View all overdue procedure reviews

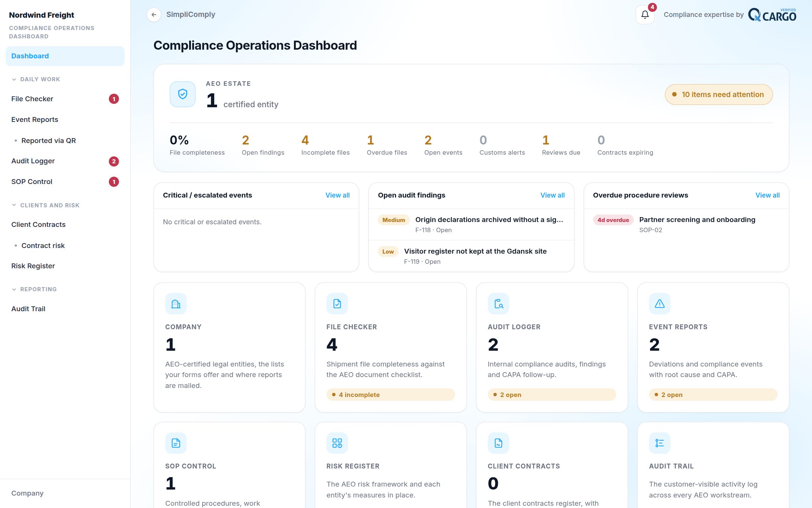[x=768, y=195]
